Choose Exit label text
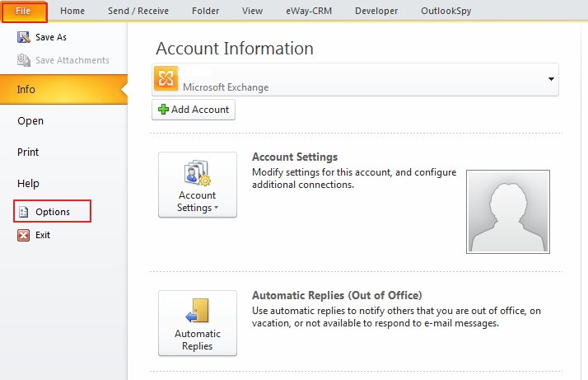588x380 pixels. (x=43, y=235)
